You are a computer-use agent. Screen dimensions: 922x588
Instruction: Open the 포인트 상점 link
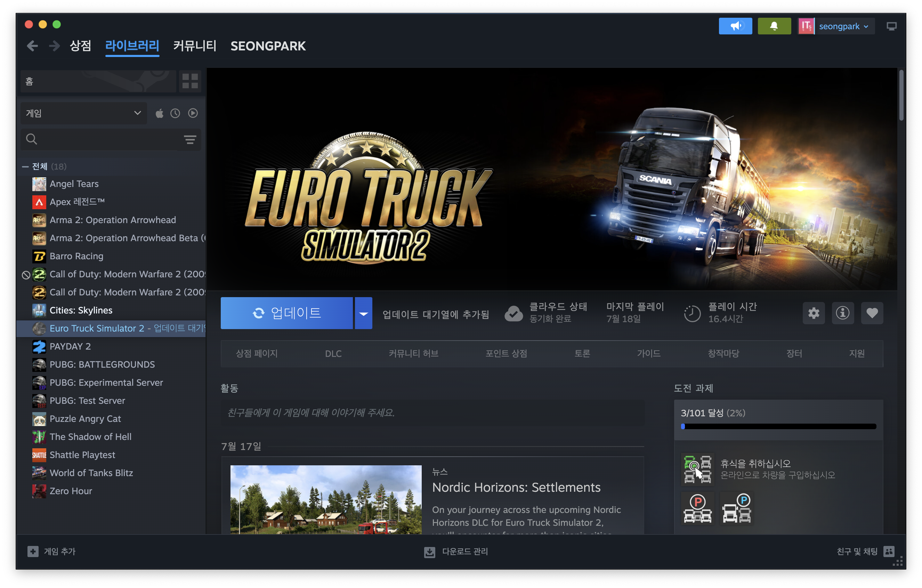506,354
